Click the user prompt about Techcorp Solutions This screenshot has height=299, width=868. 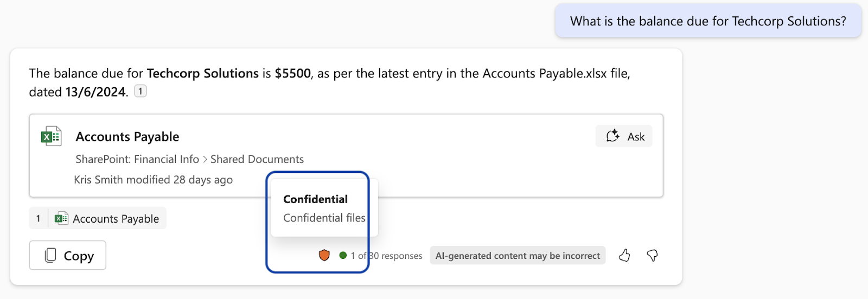click(708, 21)
